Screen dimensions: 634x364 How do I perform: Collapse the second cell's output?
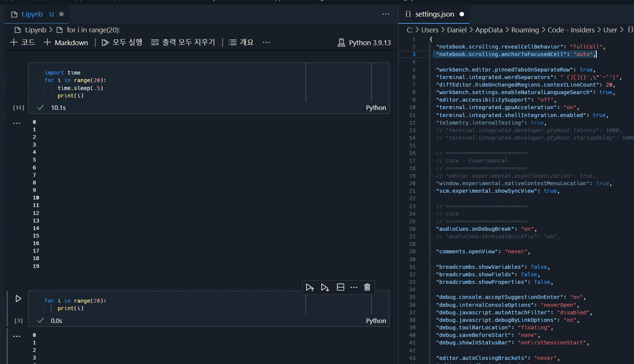(17, 337)
